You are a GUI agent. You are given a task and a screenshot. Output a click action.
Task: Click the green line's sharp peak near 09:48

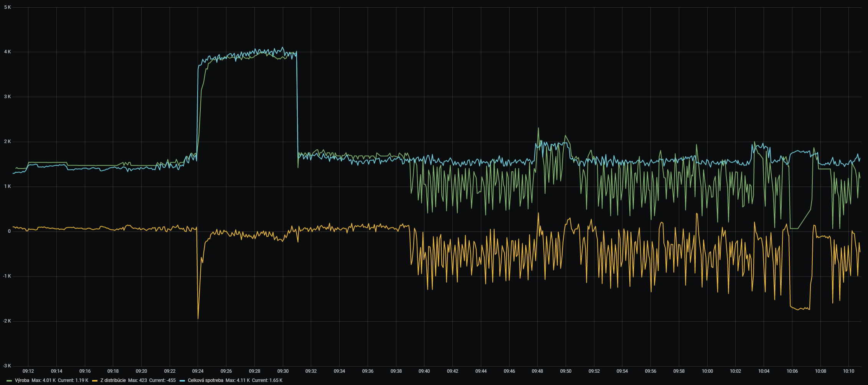pyautogui.click(x=538, y=128)
